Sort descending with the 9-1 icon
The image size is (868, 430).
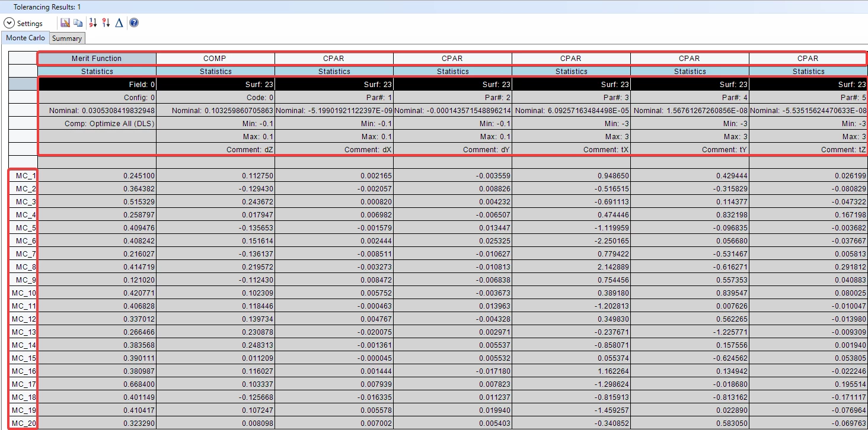coord(106,23)
